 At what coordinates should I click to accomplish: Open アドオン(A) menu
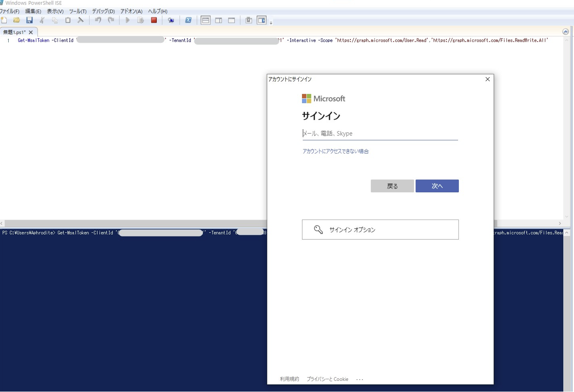131,11
